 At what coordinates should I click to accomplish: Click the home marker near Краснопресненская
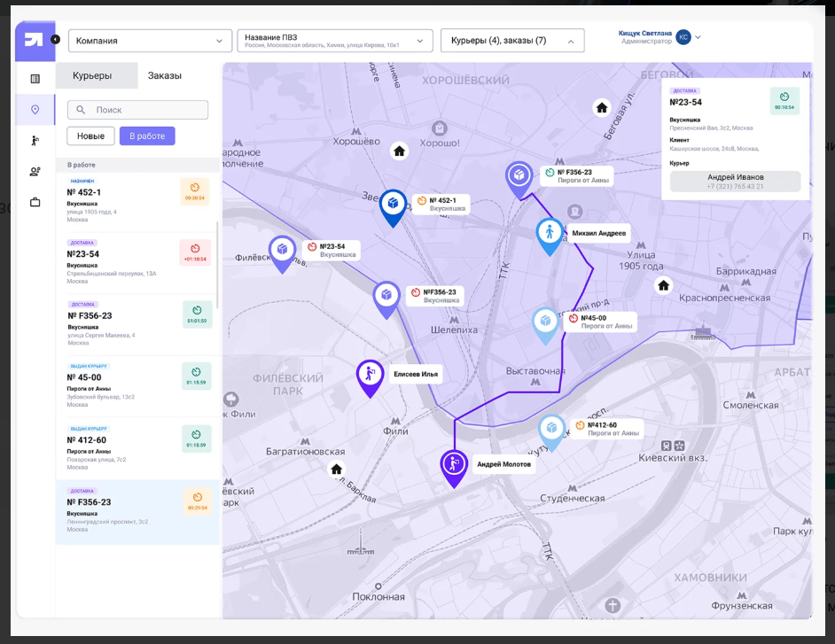(664, 286)
